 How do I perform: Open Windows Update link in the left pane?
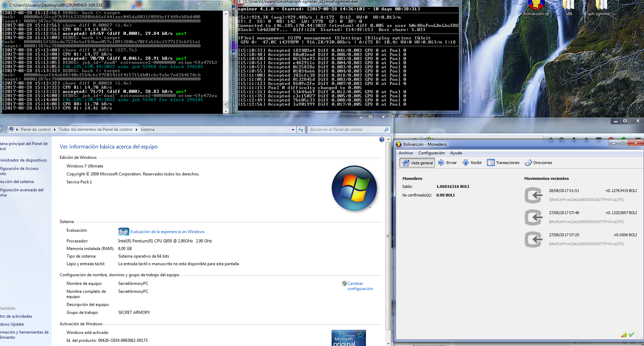[12, 324]
